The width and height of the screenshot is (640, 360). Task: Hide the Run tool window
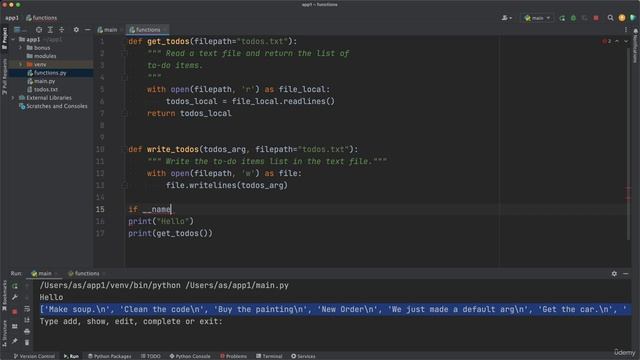(626, 274)
